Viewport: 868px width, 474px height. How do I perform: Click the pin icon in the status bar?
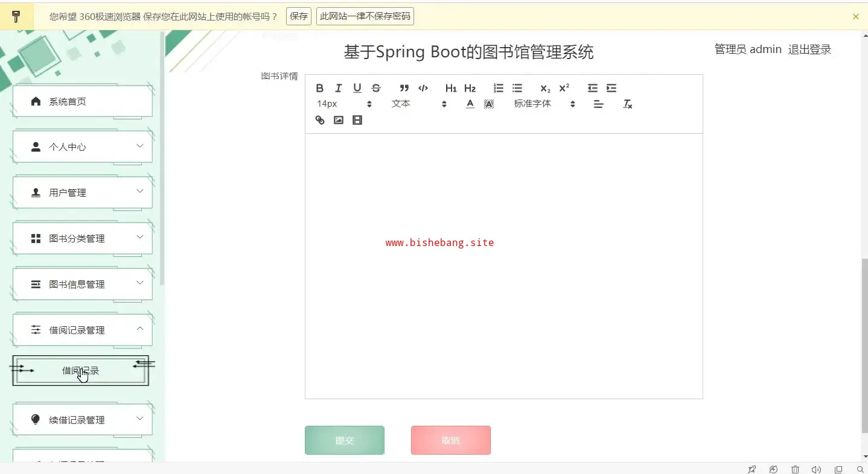752,470
